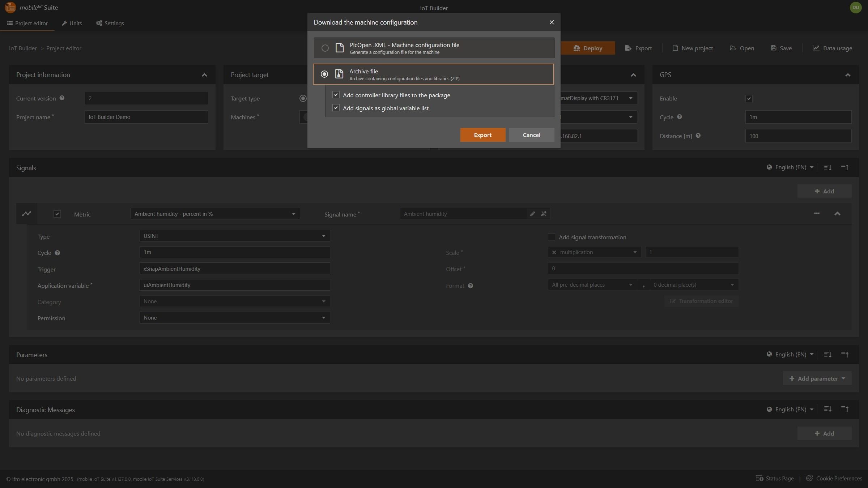The image size is (868, 488).
Task: Open Data usage view
Action: pyautogui.click(x=832, y=48)
